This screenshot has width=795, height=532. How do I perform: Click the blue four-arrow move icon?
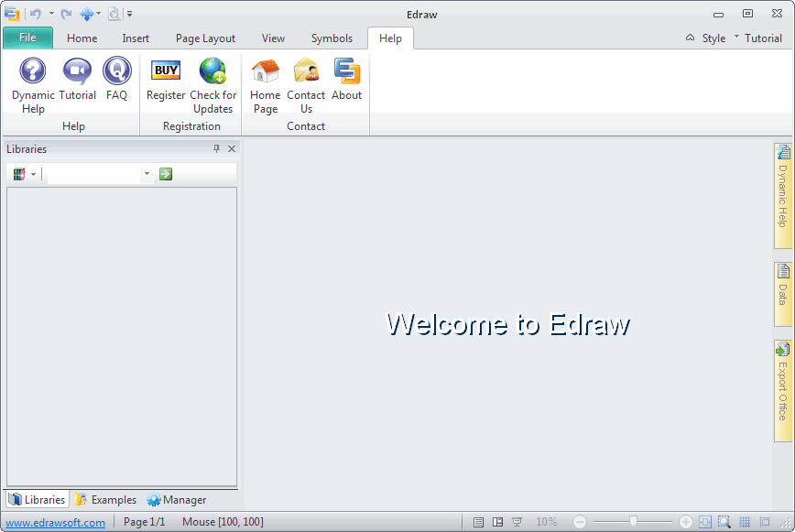coord(87,14)
